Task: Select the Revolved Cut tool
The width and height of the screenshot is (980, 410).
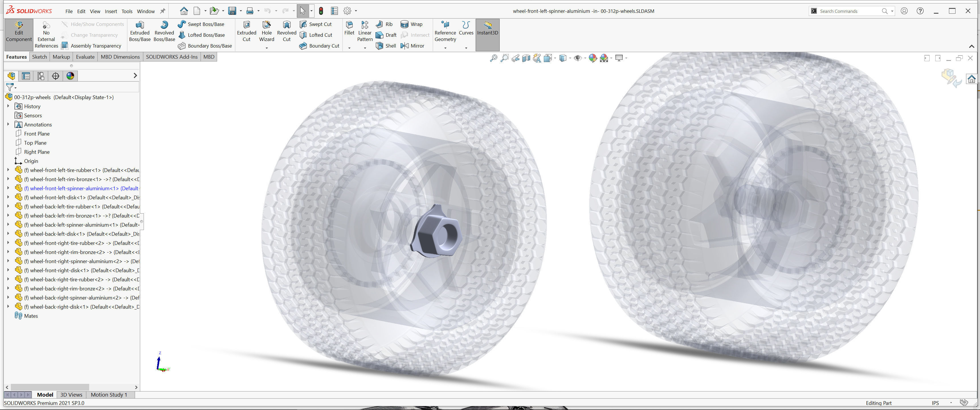Action: (x=287, y=31)
